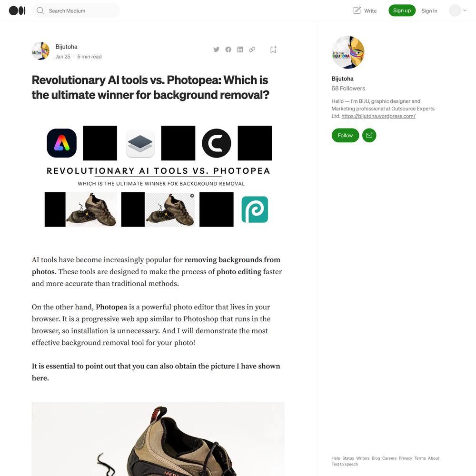Viewport: 476px width, 476px height.
Task: Share article on LinkedIn icon
Action: click(240, 50)
